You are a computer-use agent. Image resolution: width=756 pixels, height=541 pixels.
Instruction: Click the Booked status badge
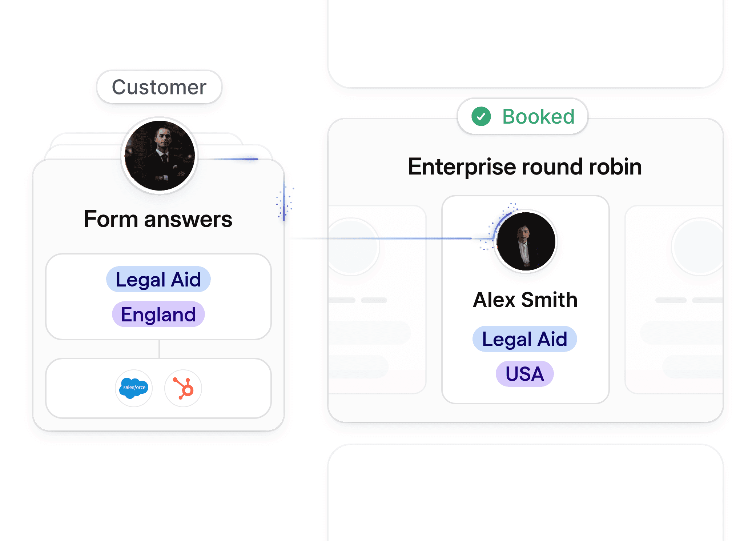tap(522, 117)
